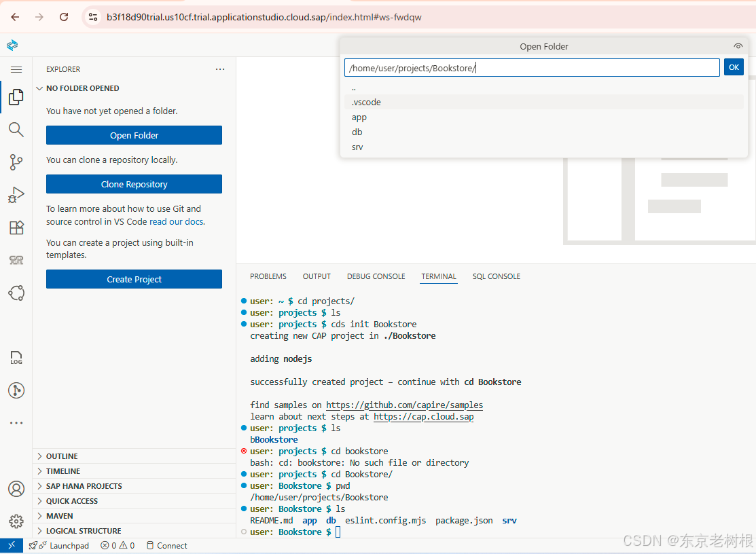756x554 pixels.
Task: Open the Extensions view icon
Action: [16, 227]
